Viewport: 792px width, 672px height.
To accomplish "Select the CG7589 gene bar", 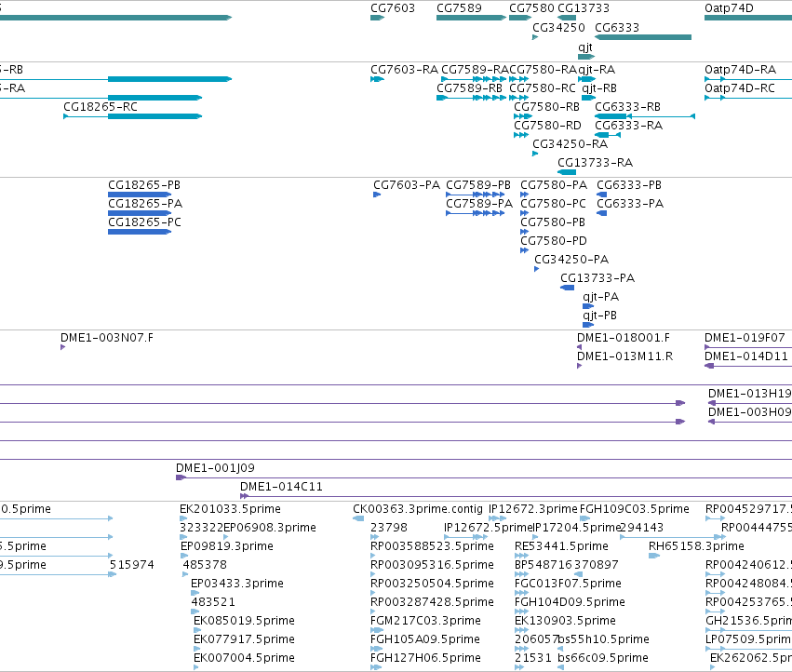I will [x=471, y=18].
